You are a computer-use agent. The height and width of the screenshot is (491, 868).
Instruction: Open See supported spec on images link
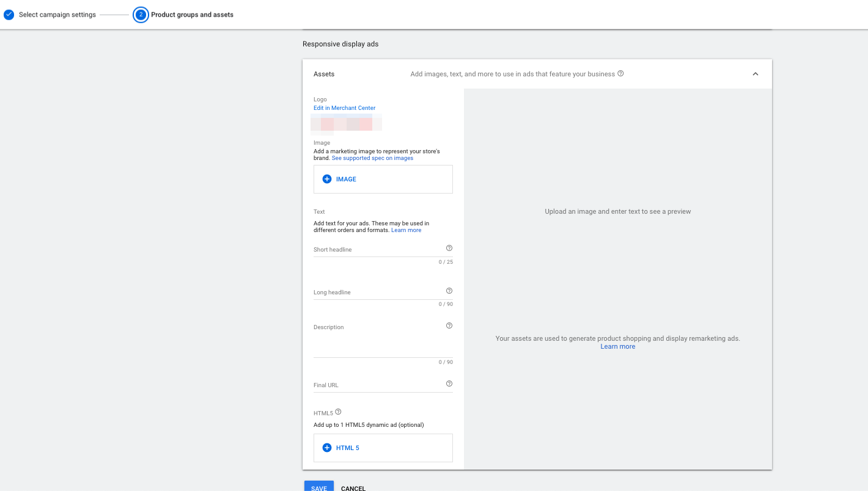[372, 158]
